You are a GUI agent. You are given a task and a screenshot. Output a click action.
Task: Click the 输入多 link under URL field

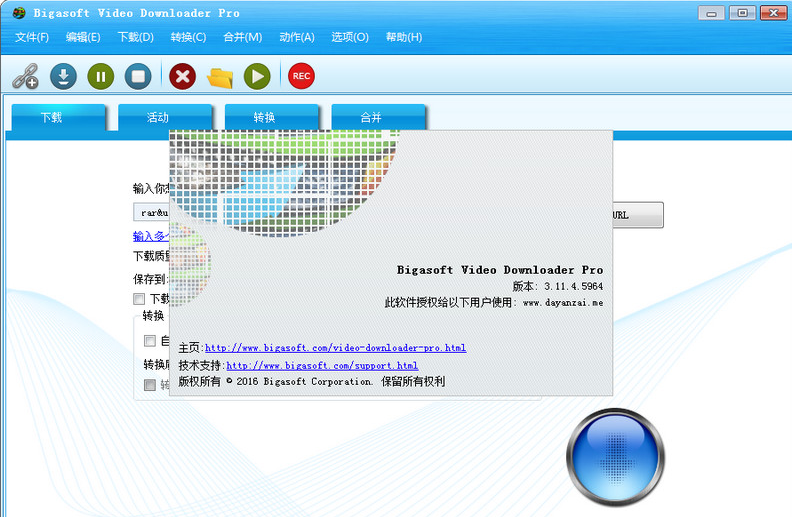[151, 236]
